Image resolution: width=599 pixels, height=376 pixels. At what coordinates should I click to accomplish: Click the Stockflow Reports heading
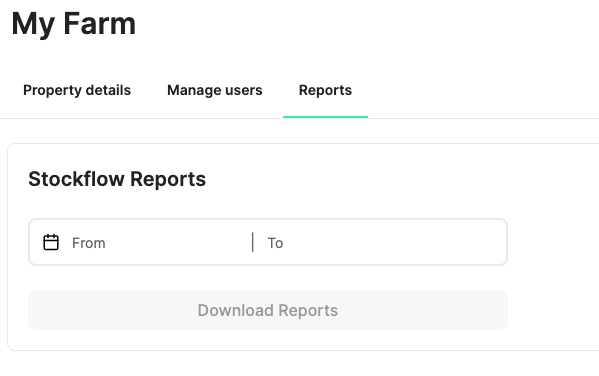point(117,179)
